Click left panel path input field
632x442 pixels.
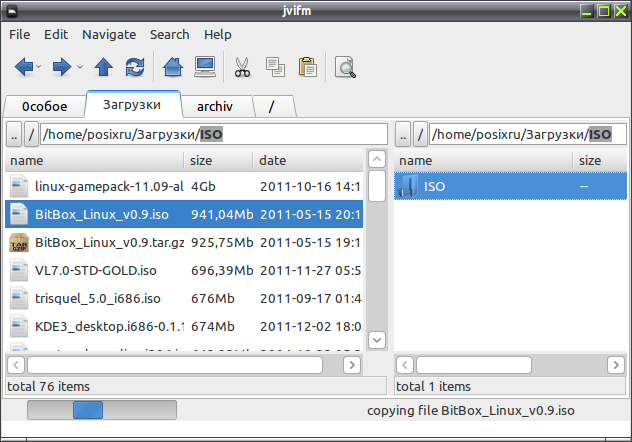pos(214,134)
